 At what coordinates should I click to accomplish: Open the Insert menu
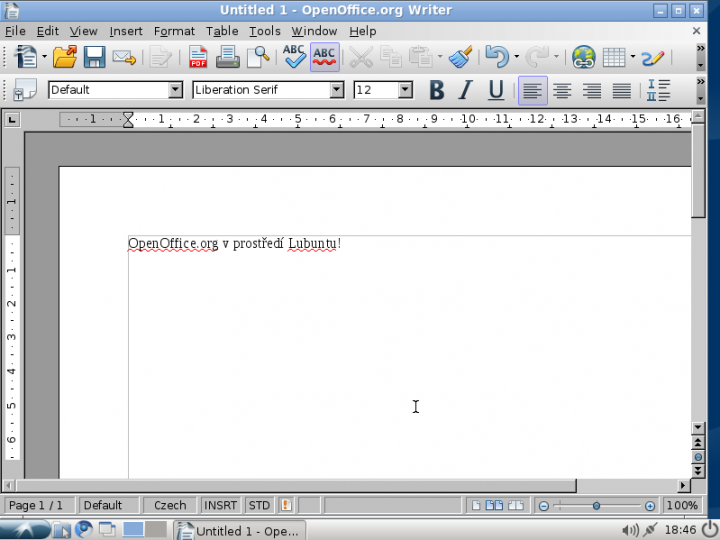coord(126,31)
